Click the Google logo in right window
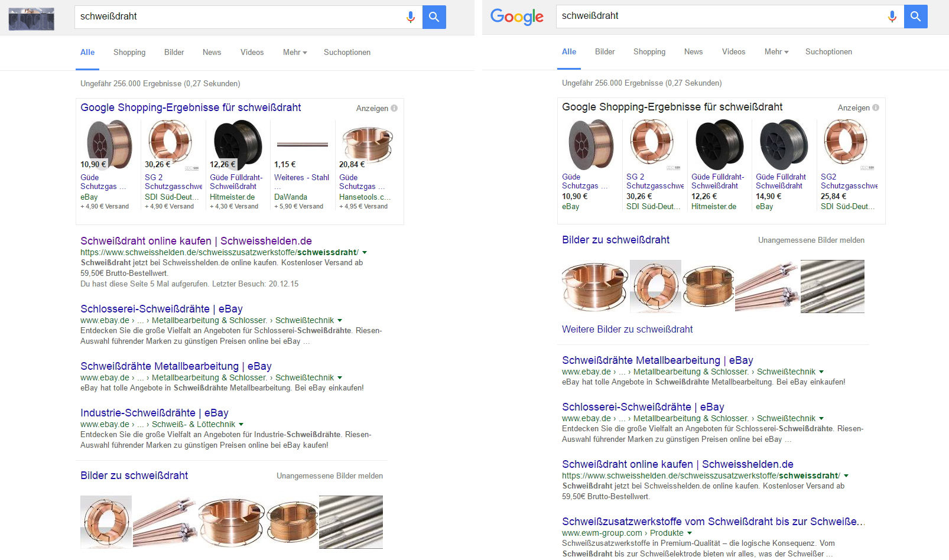 click(517, 17)
